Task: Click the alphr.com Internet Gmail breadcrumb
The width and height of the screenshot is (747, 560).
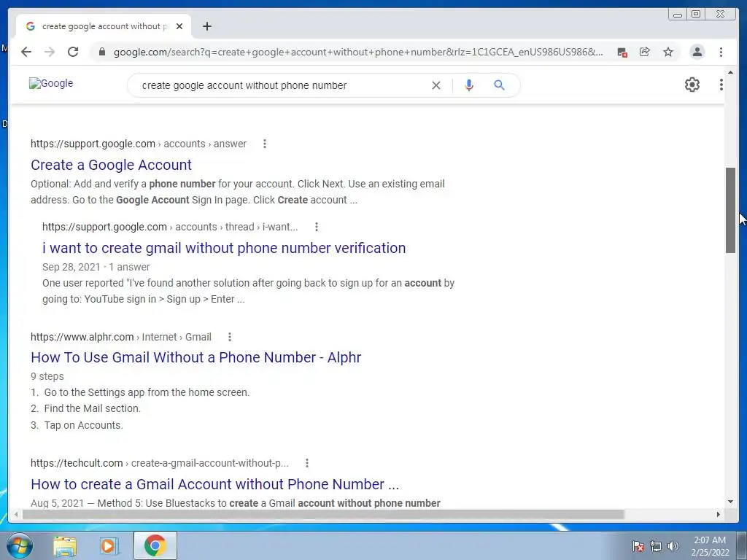Action: (121, 337)
